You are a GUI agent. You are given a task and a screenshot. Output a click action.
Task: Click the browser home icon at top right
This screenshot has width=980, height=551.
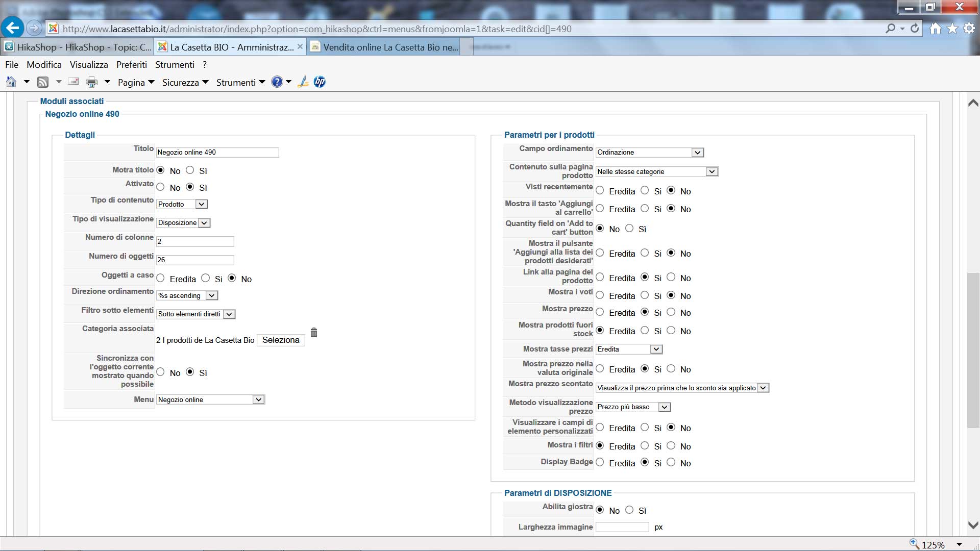(x=935, y=29)
